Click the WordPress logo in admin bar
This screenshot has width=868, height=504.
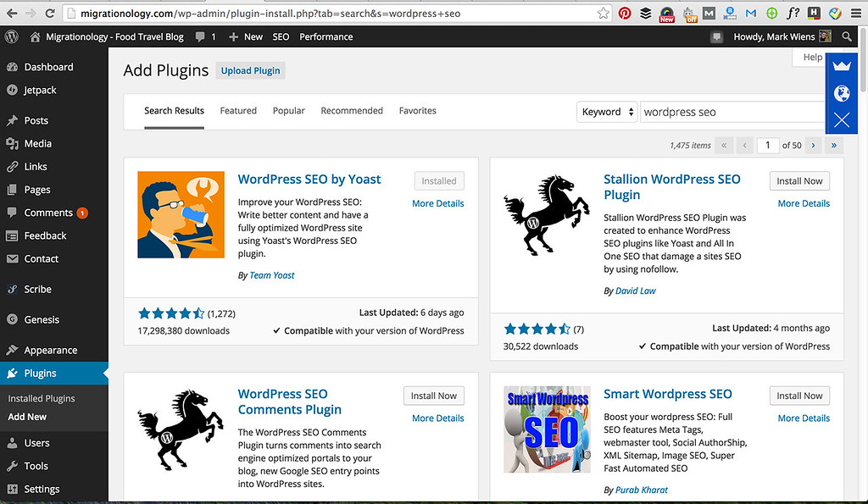click(x=12, y=36)
